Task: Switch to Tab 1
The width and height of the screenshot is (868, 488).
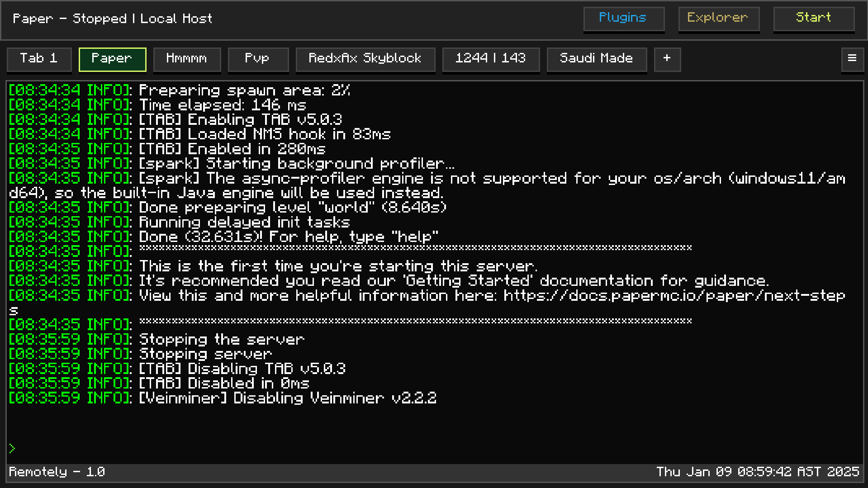Action: [39, 59]
